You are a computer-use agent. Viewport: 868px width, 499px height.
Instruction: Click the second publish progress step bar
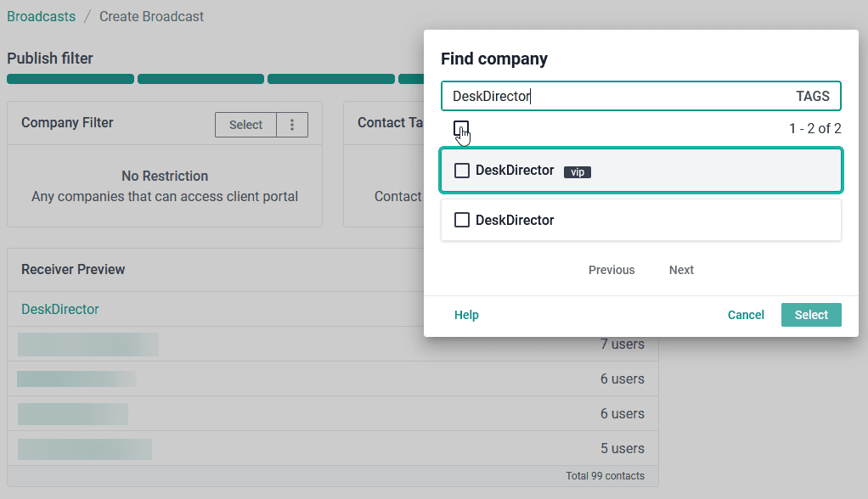point(200,79)
